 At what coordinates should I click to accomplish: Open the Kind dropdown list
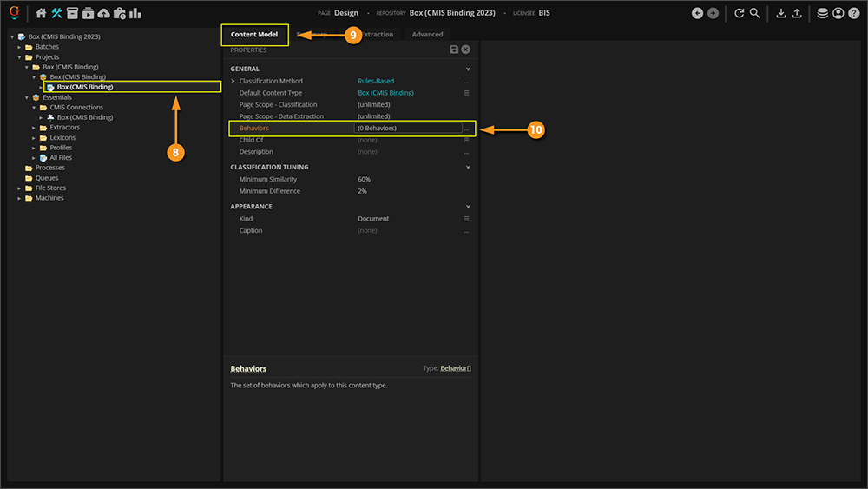click(466, 219)
